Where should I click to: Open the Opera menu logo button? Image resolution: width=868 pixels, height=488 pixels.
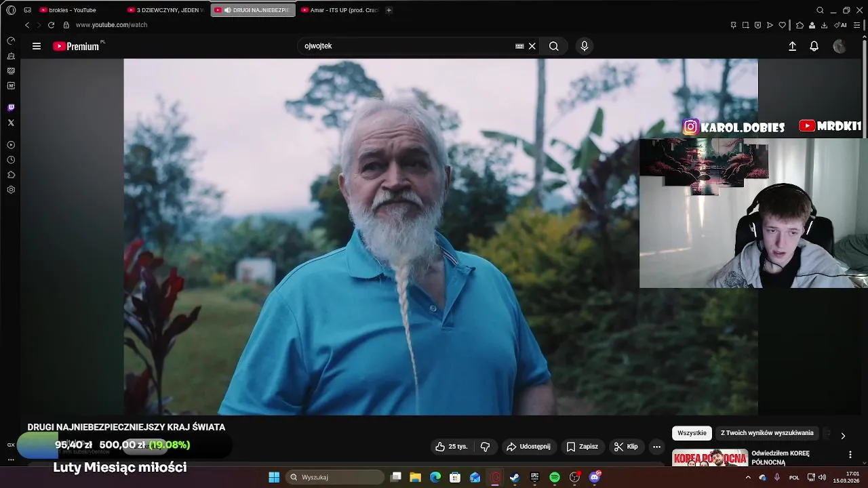[11, 10]
